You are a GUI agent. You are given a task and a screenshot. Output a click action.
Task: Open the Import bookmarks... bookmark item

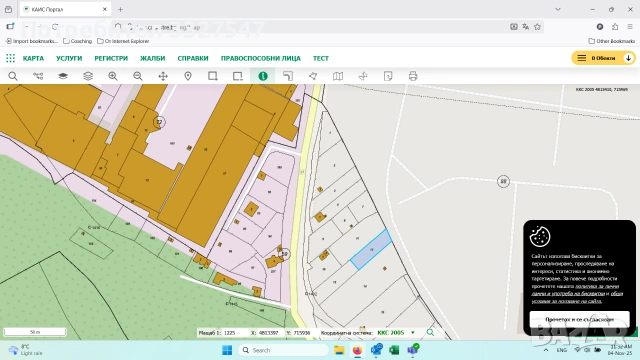(x=31, y=41)
